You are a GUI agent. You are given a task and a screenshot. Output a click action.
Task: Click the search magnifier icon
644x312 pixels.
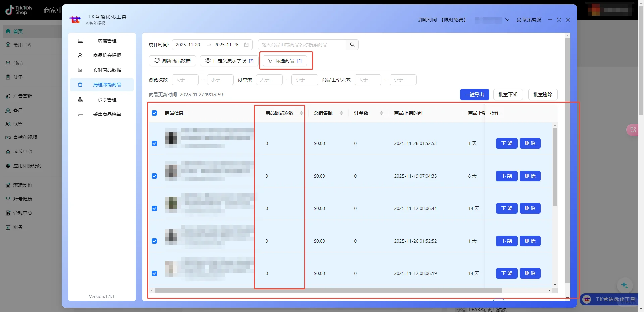click(352, 44)
